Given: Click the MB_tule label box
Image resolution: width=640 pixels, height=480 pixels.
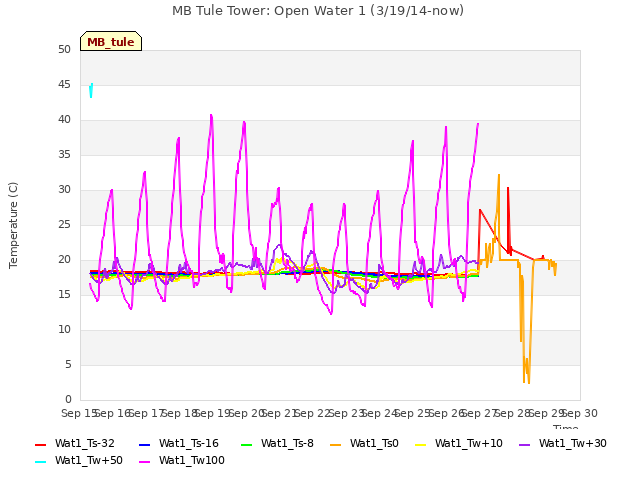Looking at the screenshot, I should [x=111, y=41].
